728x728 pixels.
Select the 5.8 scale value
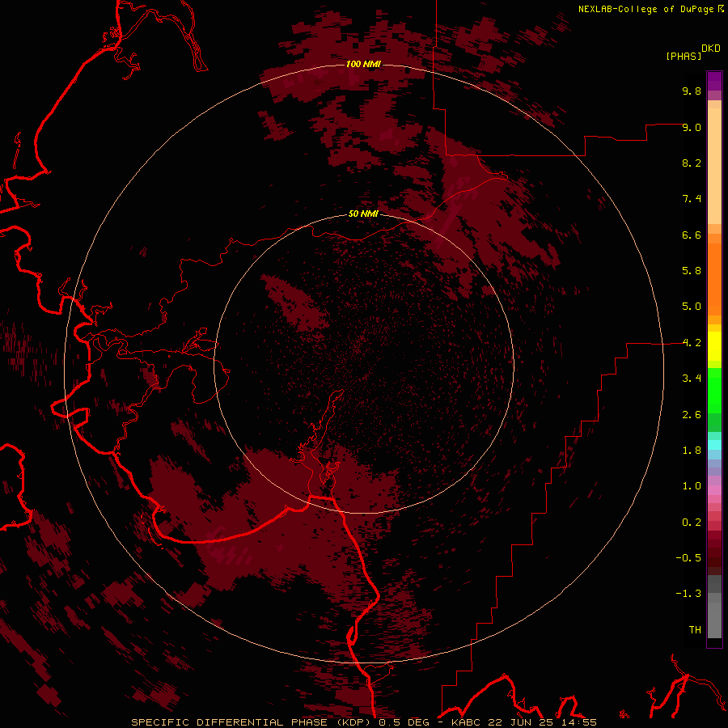(692, 271)
